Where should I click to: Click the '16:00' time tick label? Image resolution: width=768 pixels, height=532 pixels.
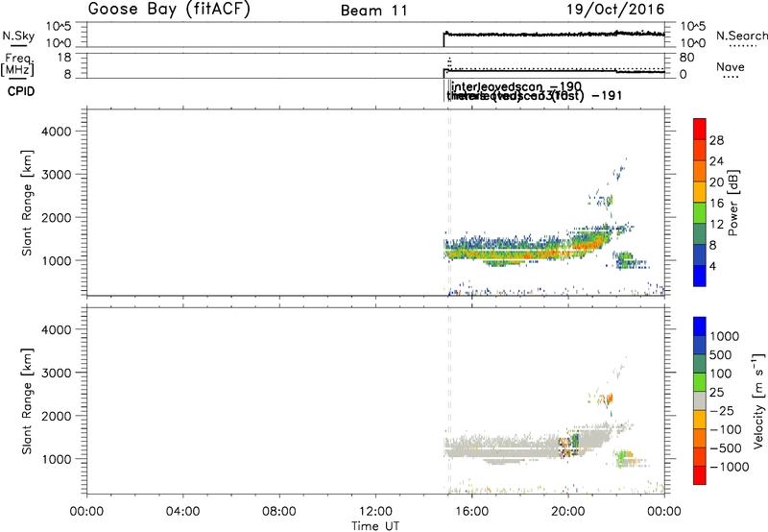pyautogui.click(x=471, y=512)
